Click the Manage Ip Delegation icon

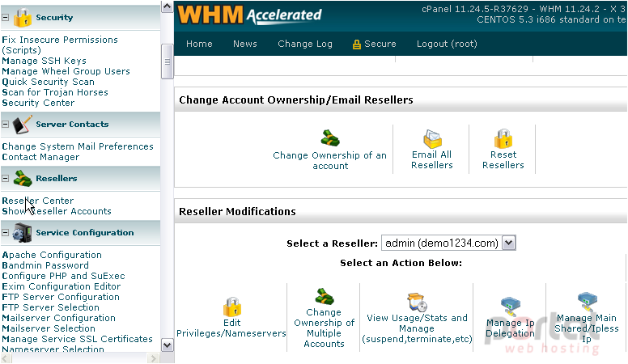point(510,307)
